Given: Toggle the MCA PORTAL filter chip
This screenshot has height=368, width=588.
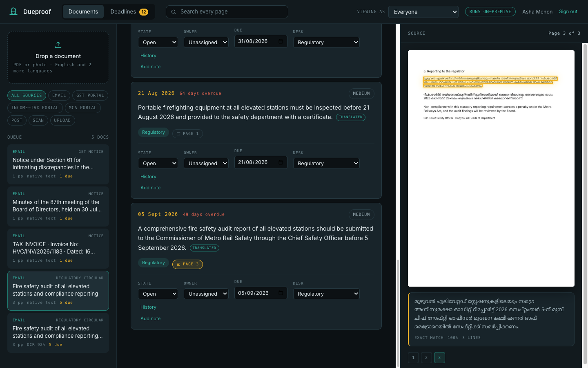Looking at the screenshot, I should tap(83, 108).
